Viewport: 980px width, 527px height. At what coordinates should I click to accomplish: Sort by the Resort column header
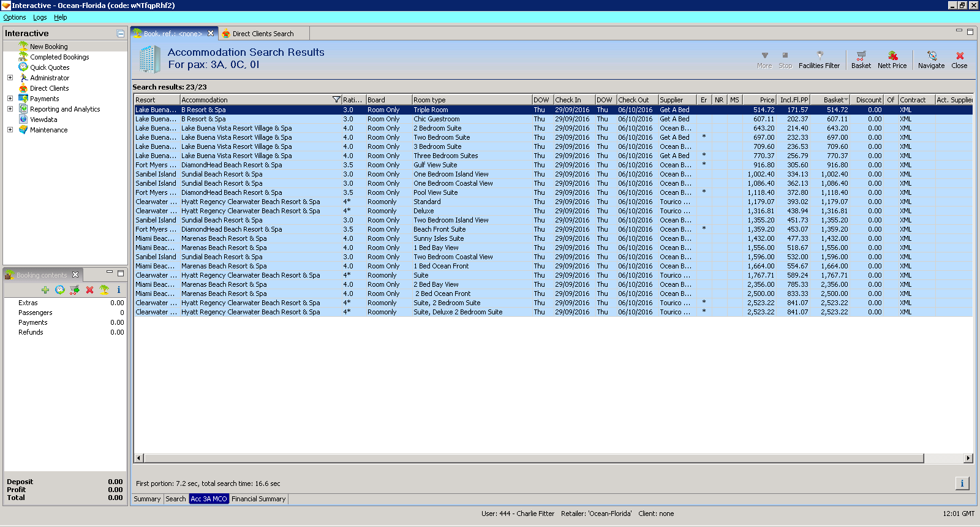pos(157,100)
